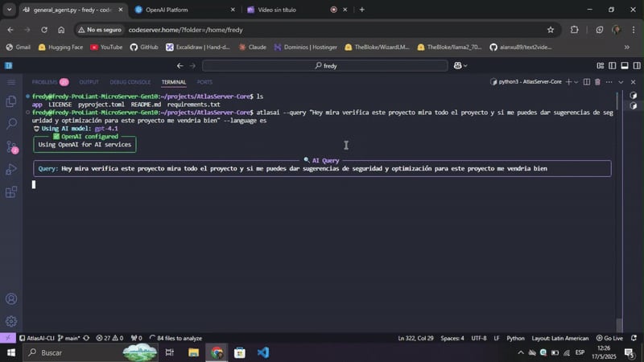Bookmark this page with star icon
Image resolution: width=644 pixels, height=362 pixels.
coord(551,30)
